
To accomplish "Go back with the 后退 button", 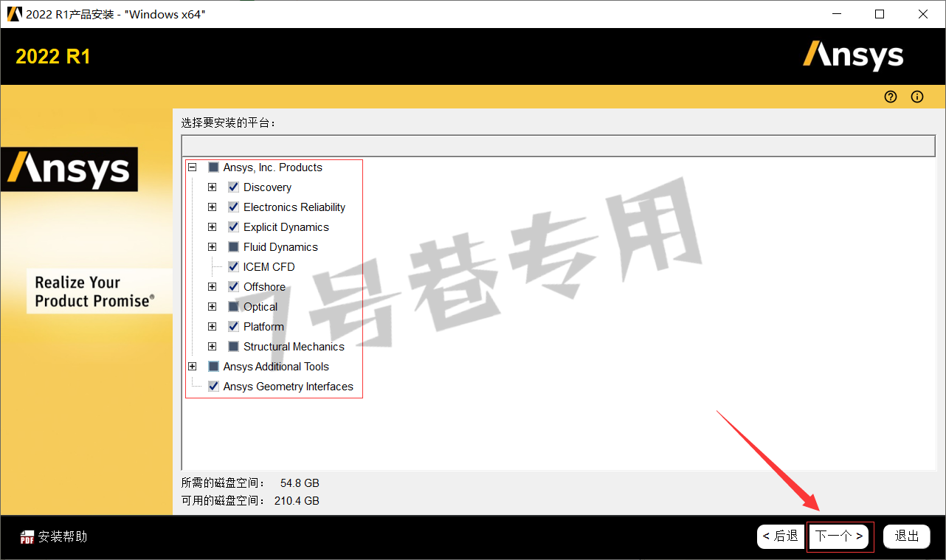I will click(780, 536).
